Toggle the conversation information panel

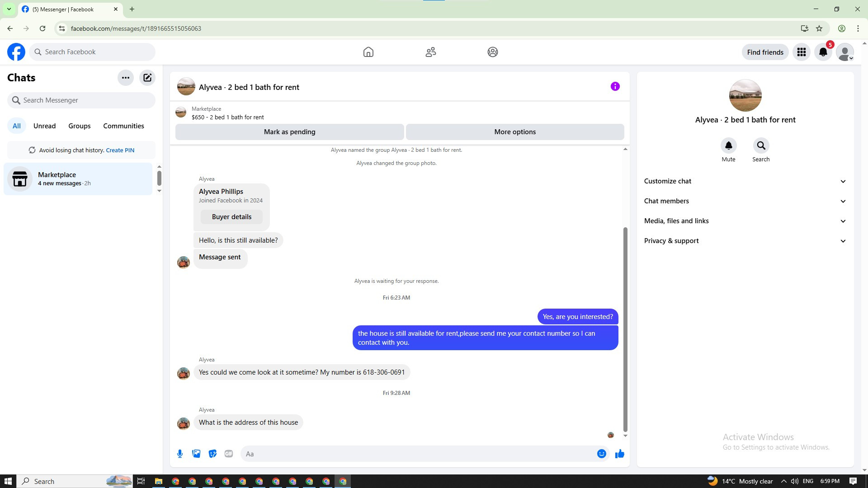point(615,86)
